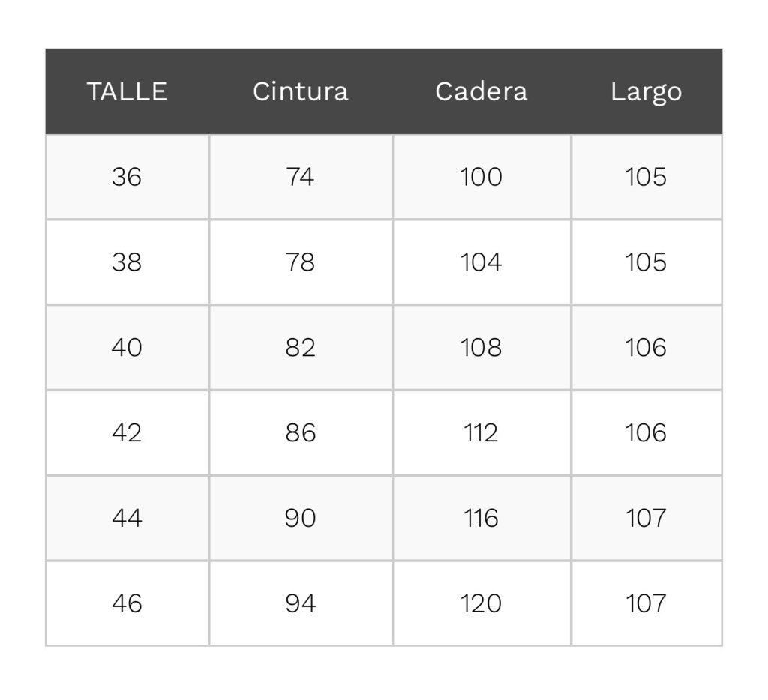
Task: Click the Cintura value 90
Action: coord(300,518)
